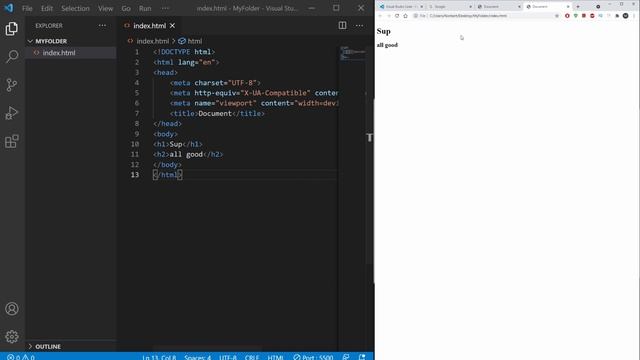
Task: Open the Manage gear icon
Action: 12,336
